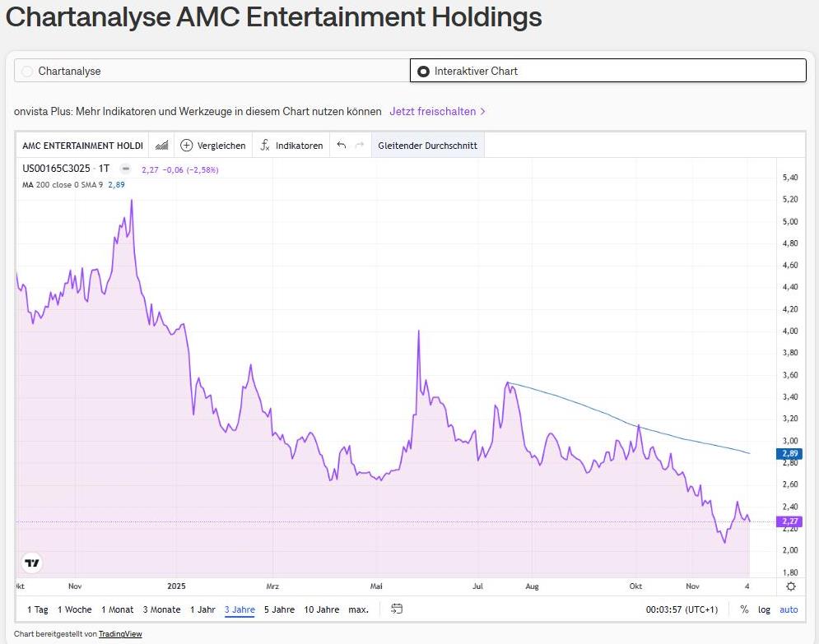
Task: Click the Jetzt freischalten link
Action: click(x=434, y=110)
